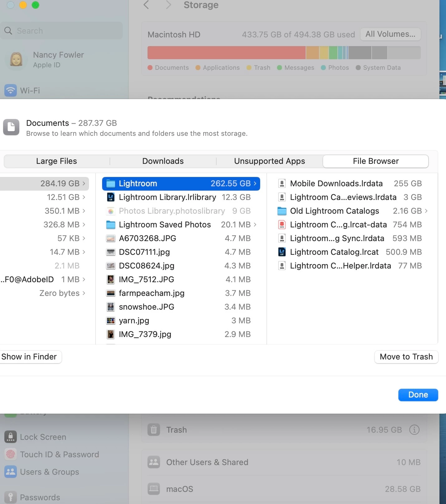Viewport: 446px width, 504px height.
Task: Expand Old Lightroom Catalogs chevron
Action: pos(426,211)
